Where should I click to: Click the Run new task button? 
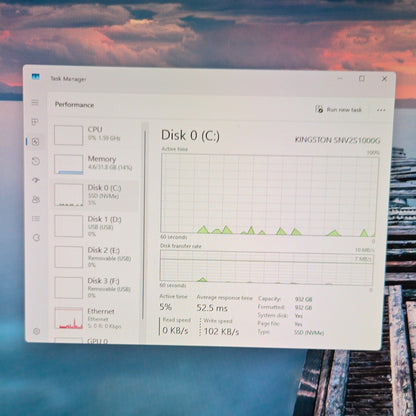click(x=338, y=109)
